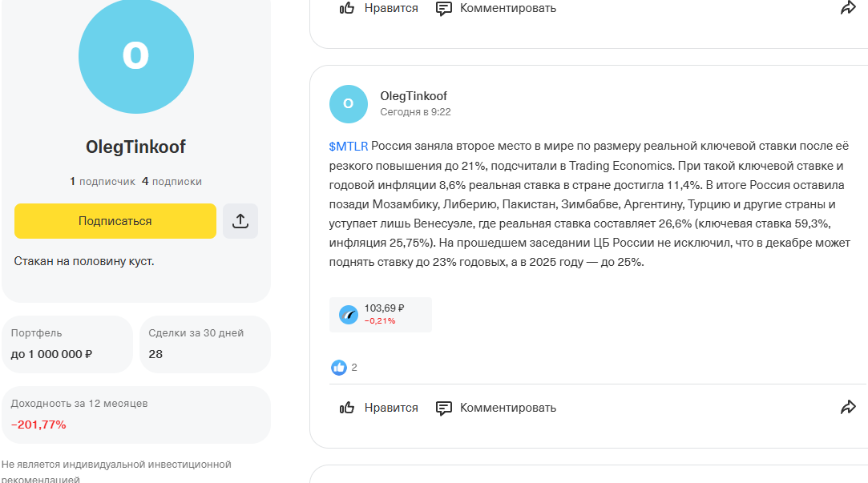
Task: Click the $MTLR ticker link in post
Action: click(x=348, y=147)
